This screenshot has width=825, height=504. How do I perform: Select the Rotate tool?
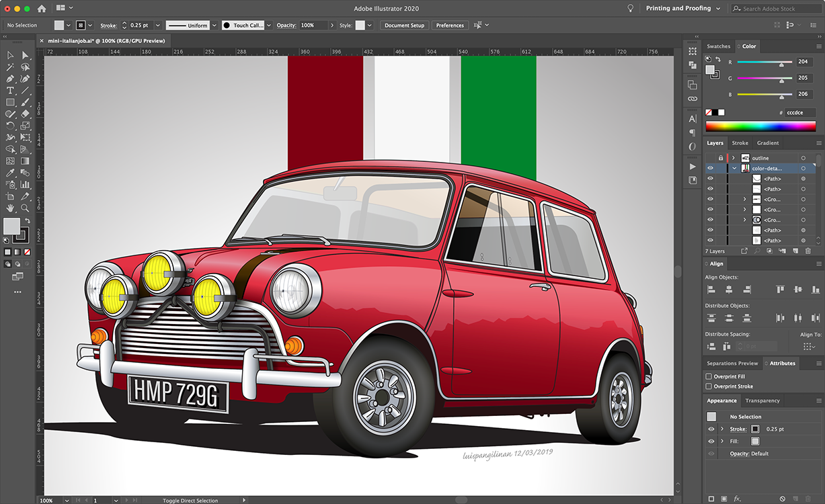(x=10, y=126)
